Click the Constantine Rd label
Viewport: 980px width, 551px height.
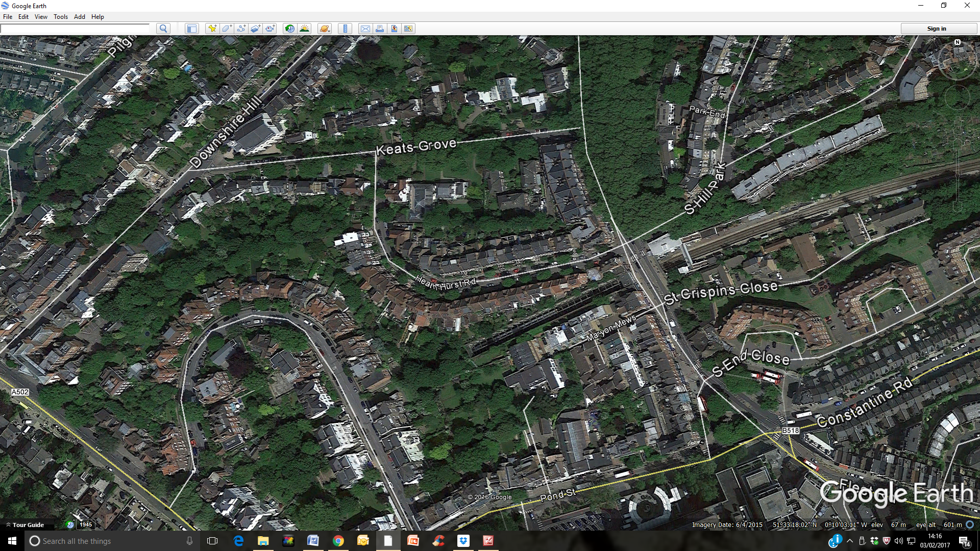(x=864, y=402)
